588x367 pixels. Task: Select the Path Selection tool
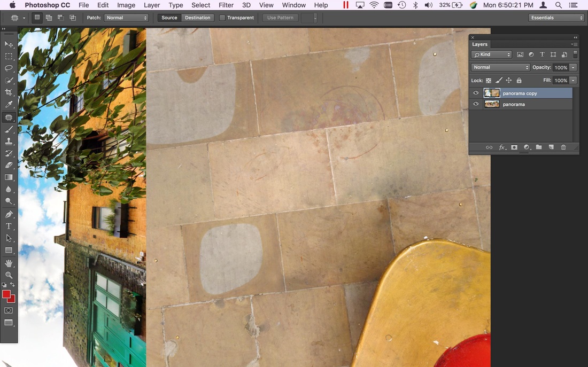coord(9,238)
